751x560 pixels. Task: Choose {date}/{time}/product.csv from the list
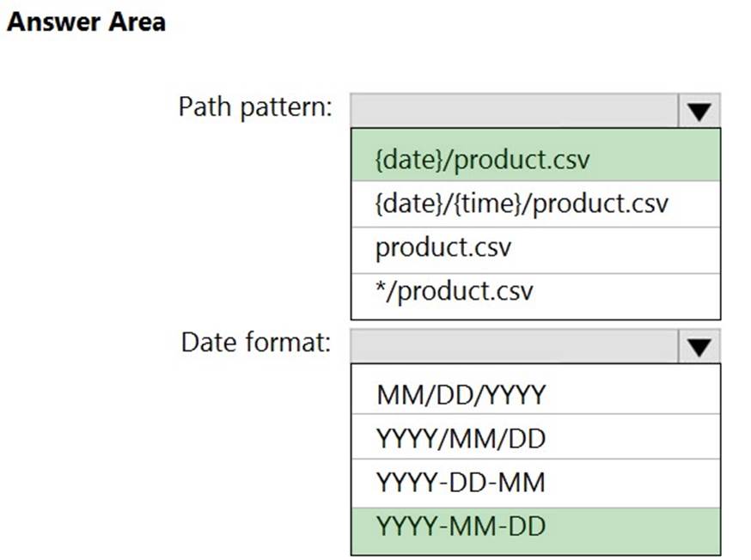[521, 204]
